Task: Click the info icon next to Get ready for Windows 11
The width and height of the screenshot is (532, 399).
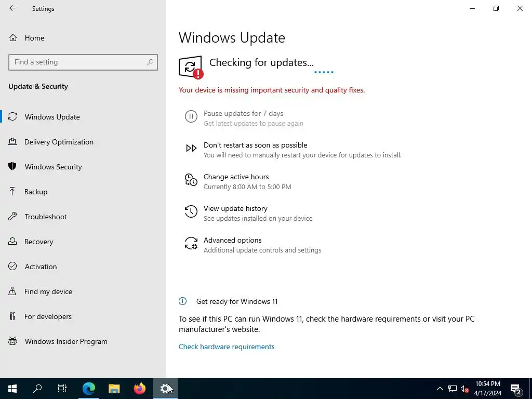Action: click(x=182, y=301)
